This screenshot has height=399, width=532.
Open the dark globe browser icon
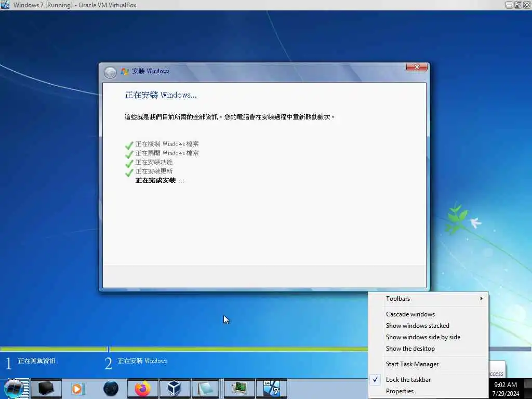click(111, 389)
